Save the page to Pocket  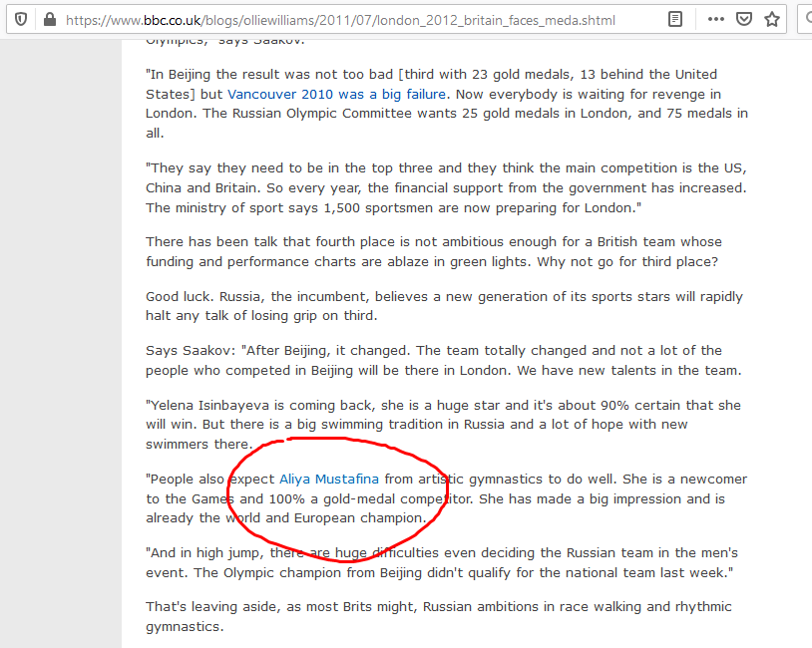pos(744,20)
